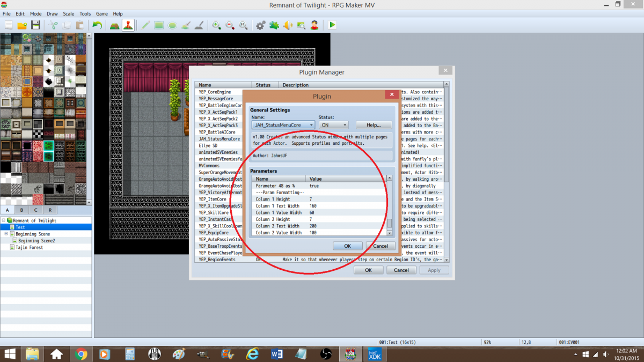Confirm Plugin dialog with OK
Screen dimensions: 644x362
[x=347, y=246]
